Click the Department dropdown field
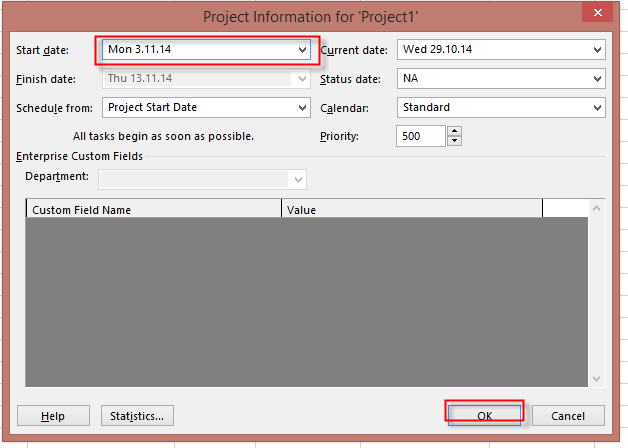 tap(200, 178)
